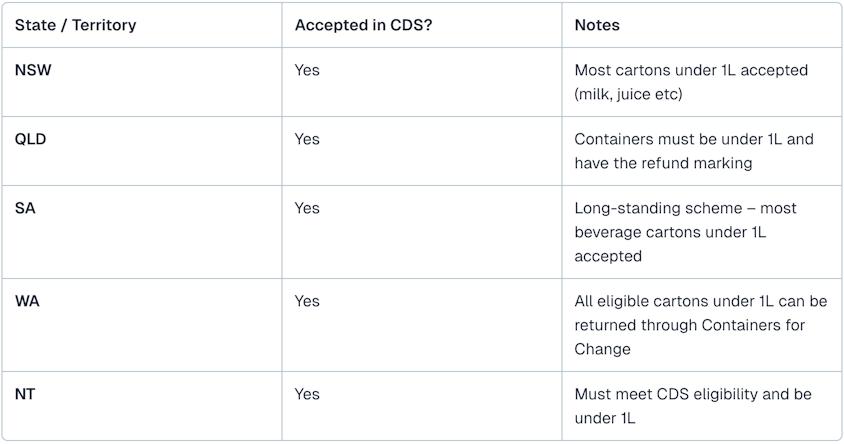Select the NSW state cell
The height and width of the screenshot is (444, 844).
pyautogui.click(x=33, y=71)
